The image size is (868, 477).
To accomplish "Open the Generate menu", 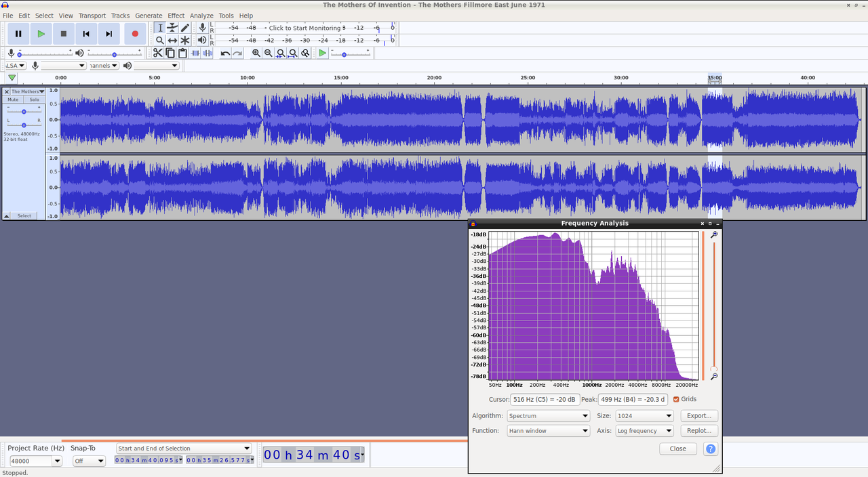I will pyautogui.click(x=149, y=16).
